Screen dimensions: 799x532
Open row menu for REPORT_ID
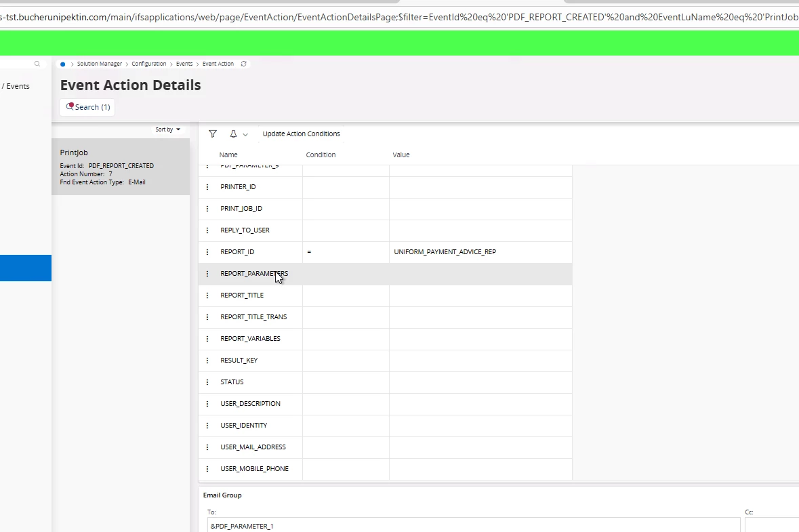point(207,251)
